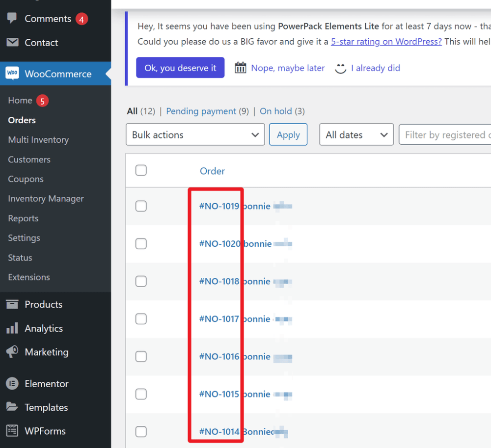Viewport: 491px width, 448px height.
Task: Check the box for order #NO-1017
Action: tap(141, 319)
